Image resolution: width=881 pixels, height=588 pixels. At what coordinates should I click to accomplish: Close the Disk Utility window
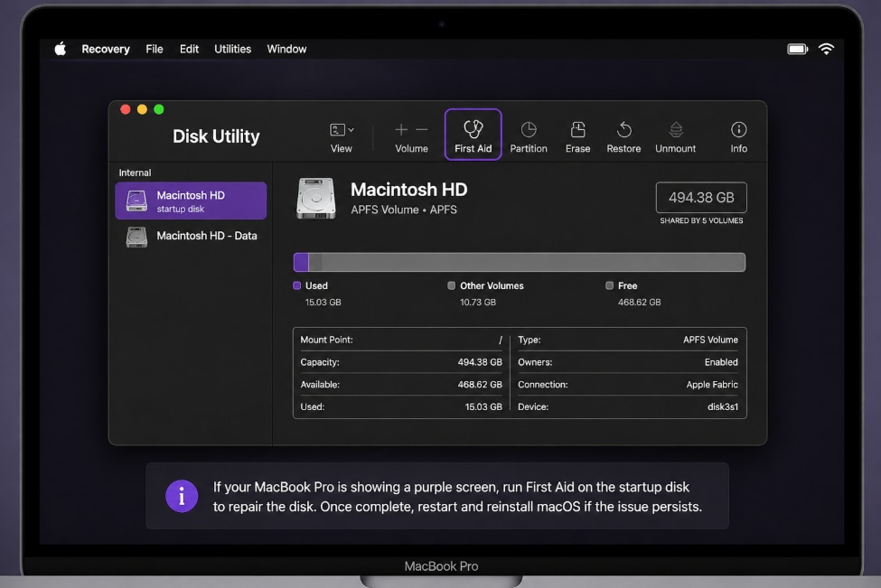tap(126, 109)
